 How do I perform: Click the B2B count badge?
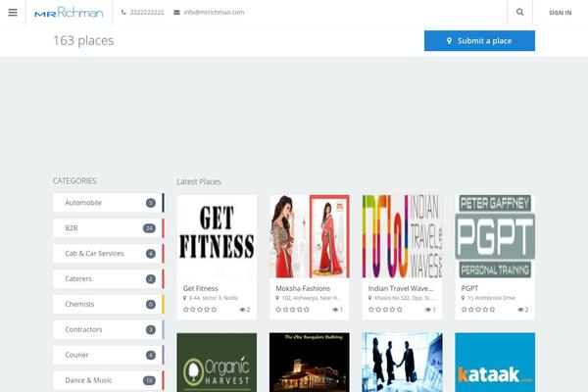149,228
